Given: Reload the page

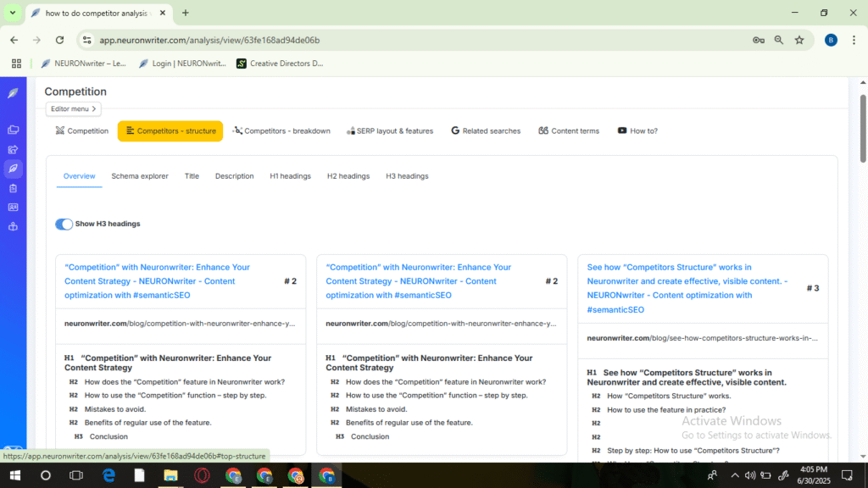Looking at the screenshot, I should tap(60, 40).
